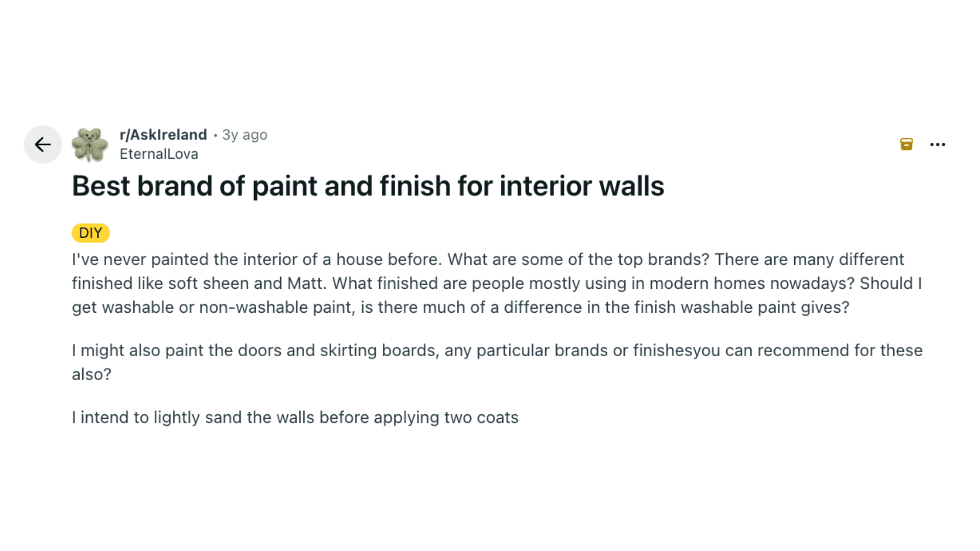
Task: Select the yellow DIY flair tag
Action: pos(91,233)
